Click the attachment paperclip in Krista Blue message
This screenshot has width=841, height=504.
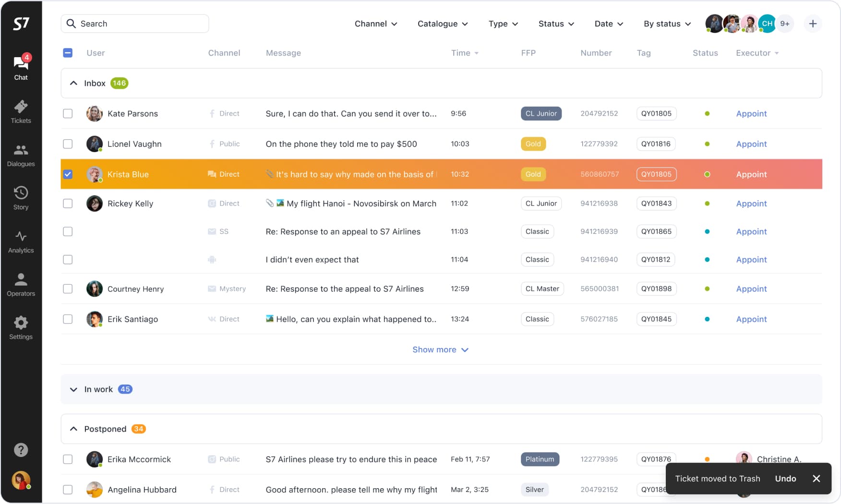pos(270,174)
